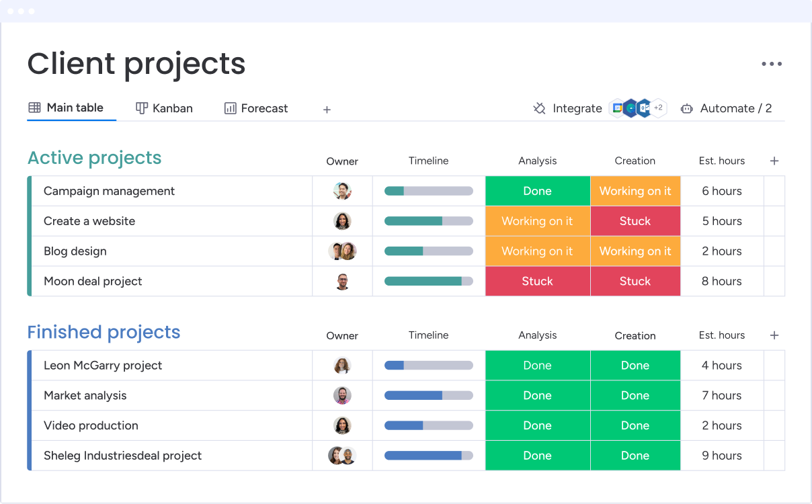Change Analysis status of Video production
The image size is (812, 504).
[x=538, y=425]
